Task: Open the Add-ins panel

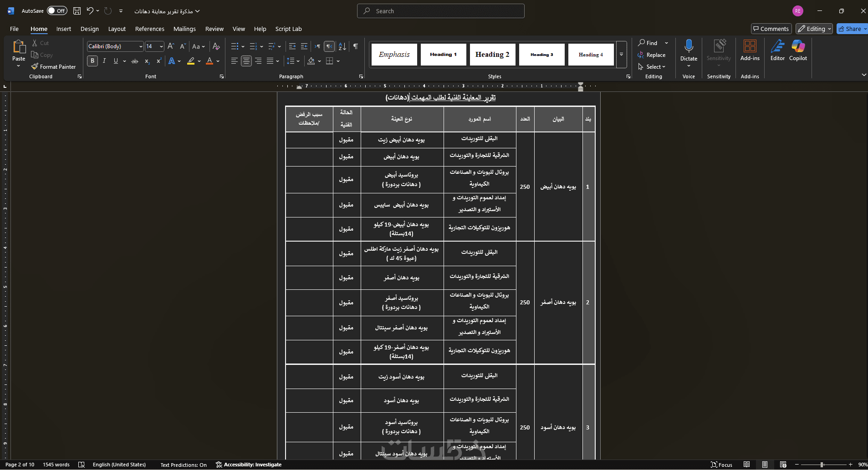Action: coord(750,51)
